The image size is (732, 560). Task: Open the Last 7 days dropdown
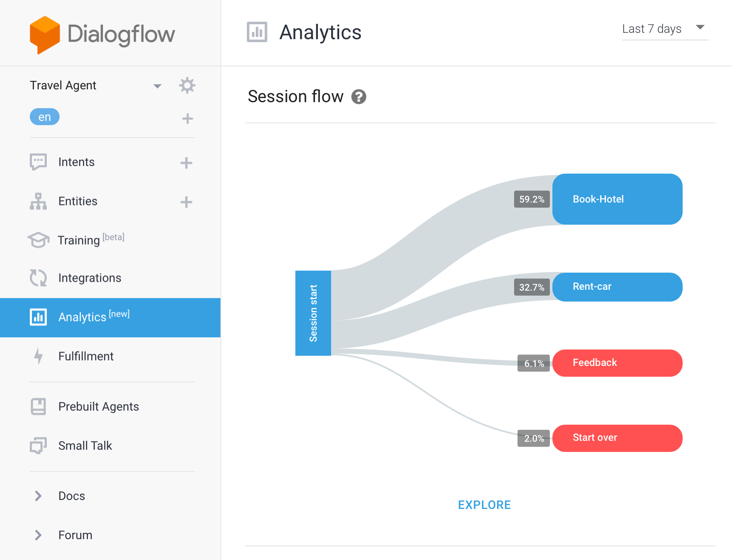(665, 29)
